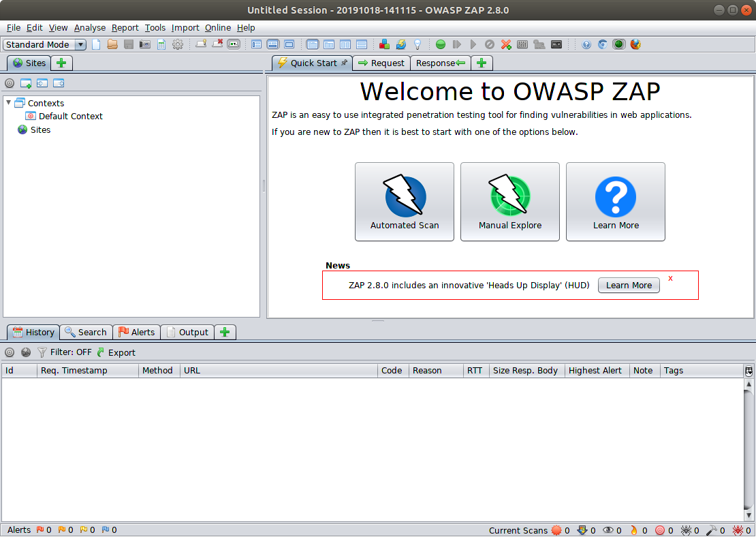The image size is (756, 537).
Task: Open the Tools menu
Action: (x=155, y=27)
